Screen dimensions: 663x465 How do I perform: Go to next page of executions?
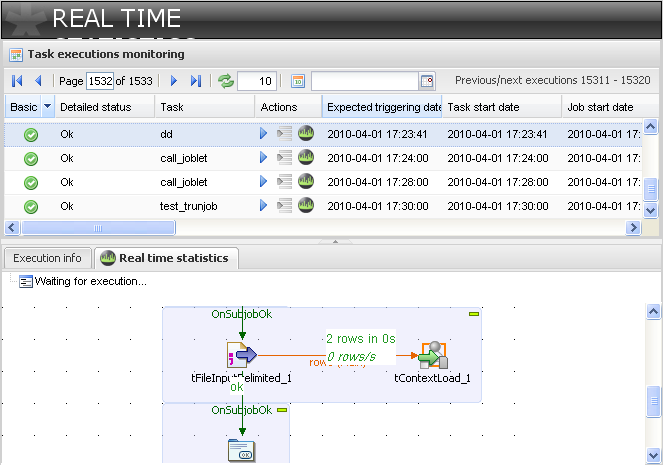173,81
